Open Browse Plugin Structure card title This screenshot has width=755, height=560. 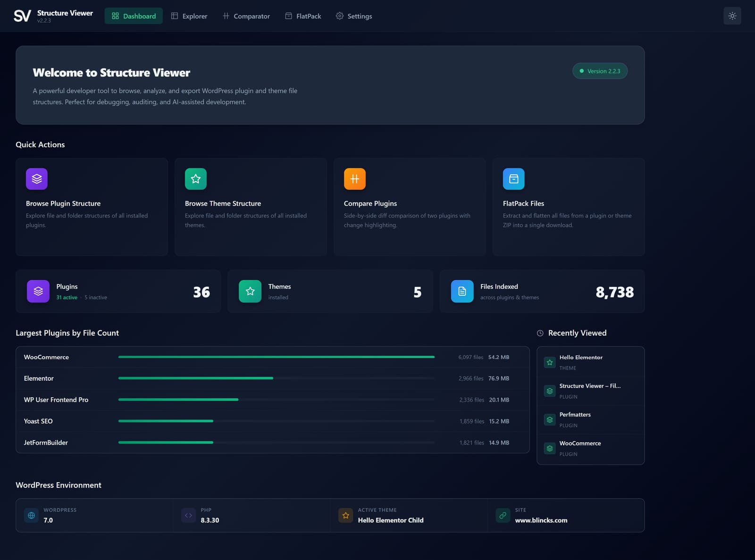coord(63,204)
